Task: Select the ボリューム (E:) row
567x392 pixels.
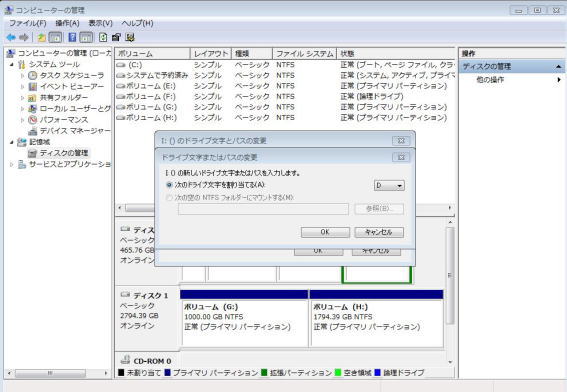Action: [285, 86]
